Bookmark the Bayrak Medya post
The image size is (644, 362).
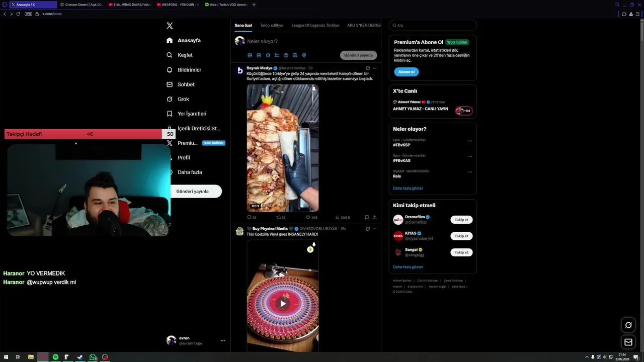point(366,217)
